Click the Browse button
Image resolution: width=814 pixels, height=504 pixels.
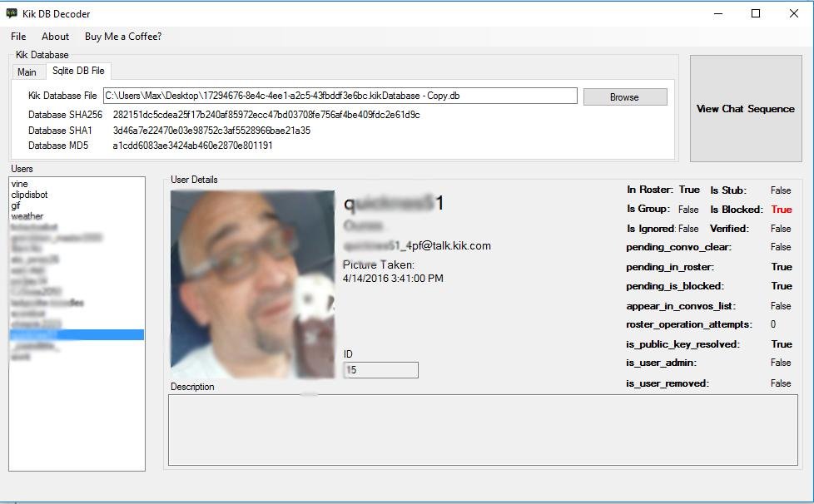click(625, 97)
